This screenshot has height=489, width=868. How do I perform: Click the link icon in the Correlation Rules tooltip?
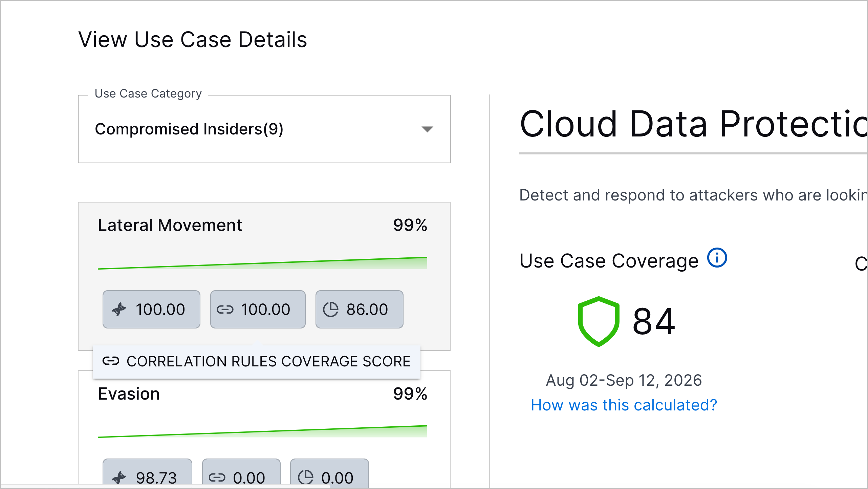(x=111, y=361)
